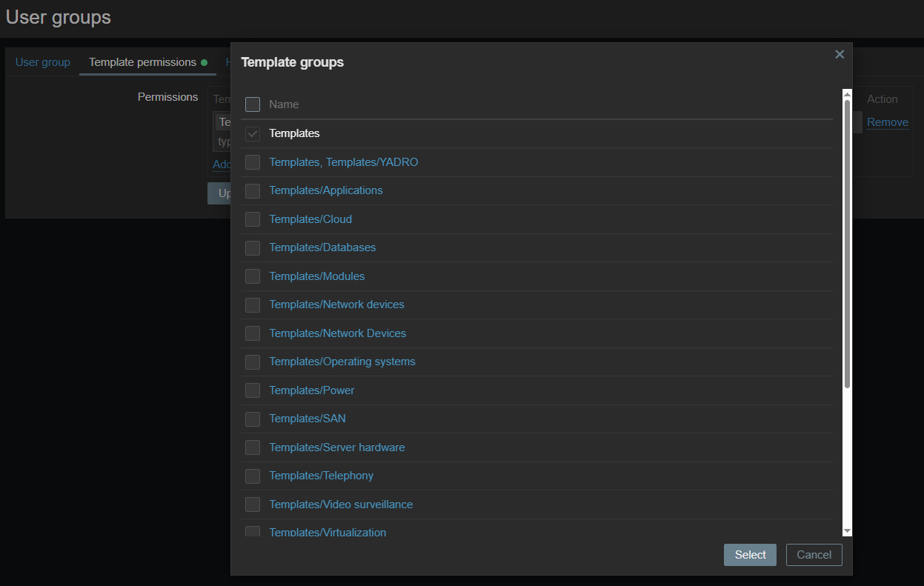Switch to the User group tab

(43, 62)
